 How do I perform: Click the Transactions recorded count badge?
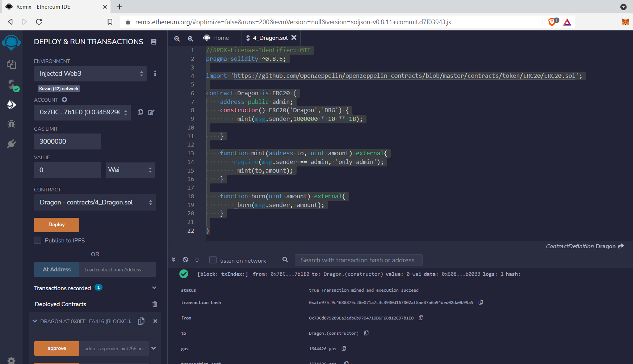point(98,287)
